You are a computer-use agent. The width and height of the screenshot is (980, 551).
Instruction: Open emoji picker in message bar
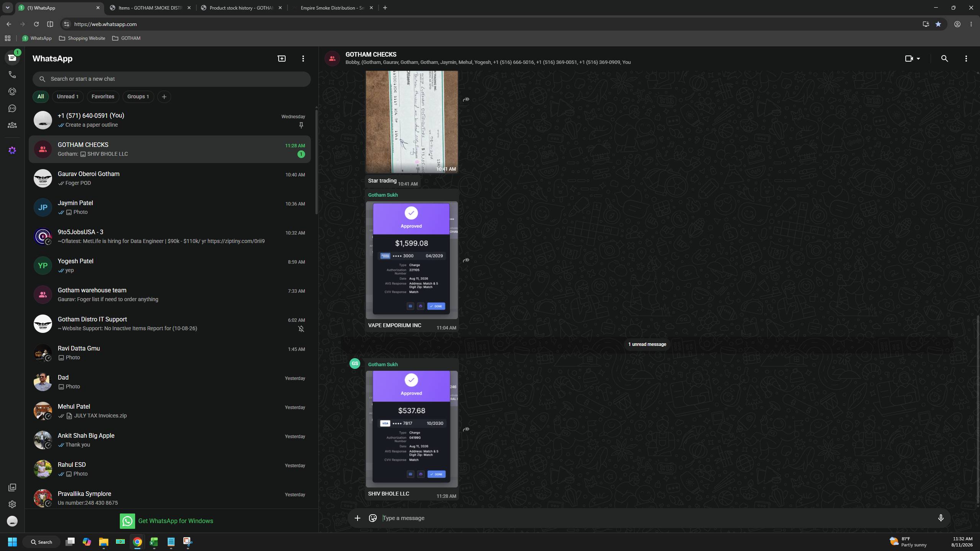click(372, 518)
